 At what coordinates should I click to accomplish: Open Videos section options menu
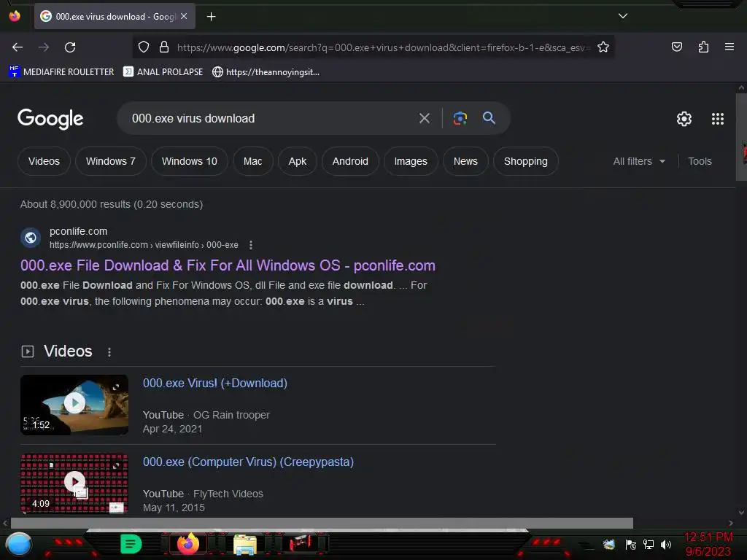109,352
